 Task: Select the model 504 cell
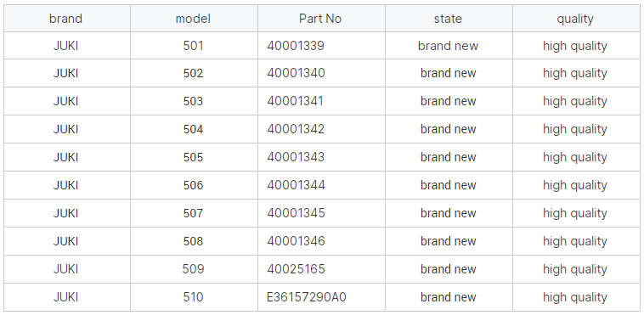194,129
